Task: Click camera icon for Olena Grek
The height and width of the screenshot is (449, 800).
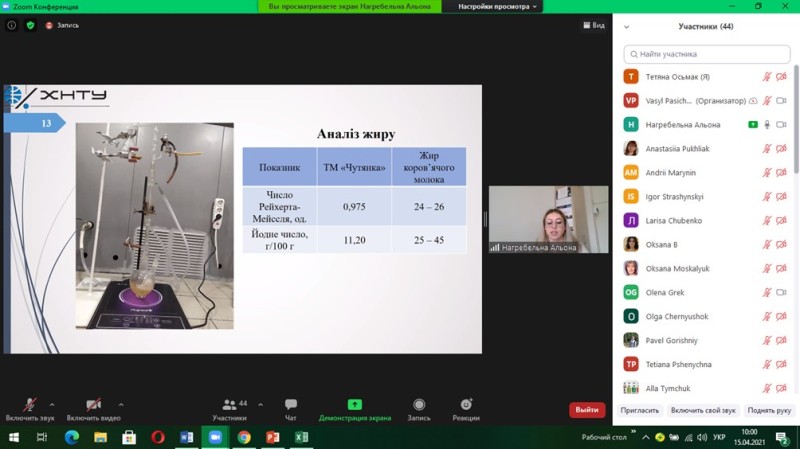Action: coord(781,292)
